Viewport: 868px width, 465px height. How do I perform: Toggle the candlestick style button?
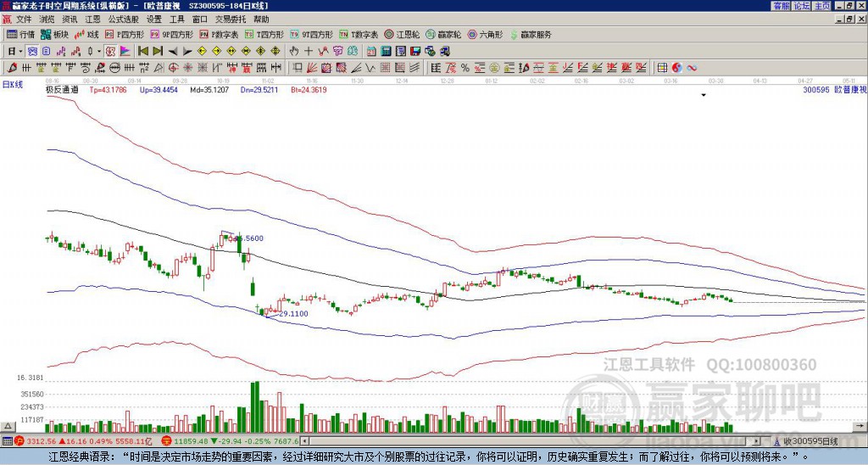click(90, 52)
